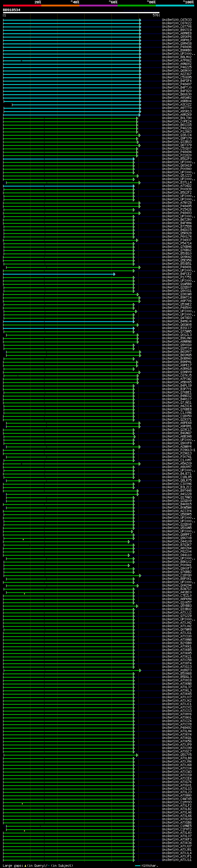197x868 pixels.
Task: Click the short cyan alignment bar for UniRef100_B4FCE2
Action: point(59,274)
